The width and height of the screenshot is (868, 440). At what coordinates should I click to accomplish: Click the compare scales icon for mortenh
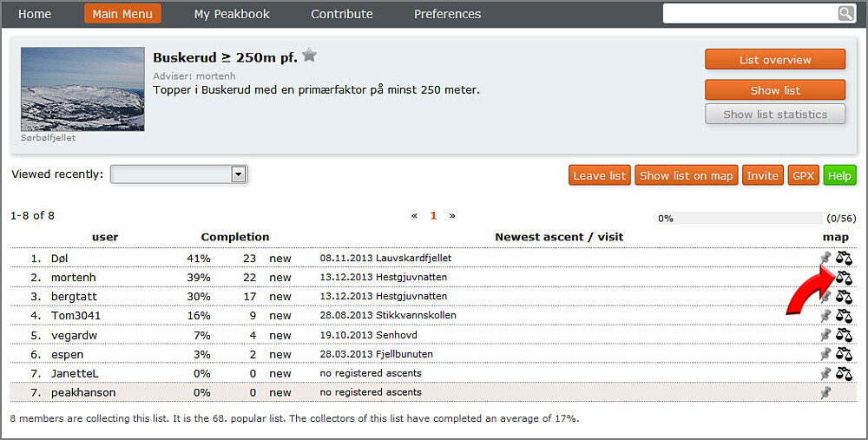point(844,277)
